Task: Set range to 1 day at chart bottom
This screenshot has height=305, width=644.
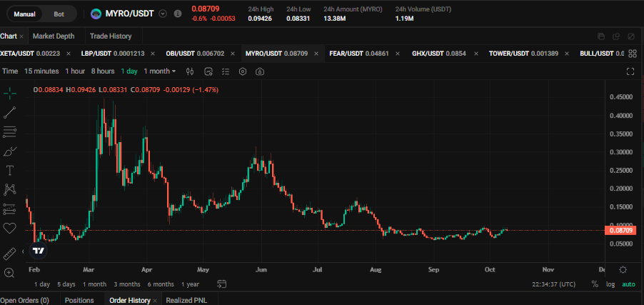Action: pos(42,284)
